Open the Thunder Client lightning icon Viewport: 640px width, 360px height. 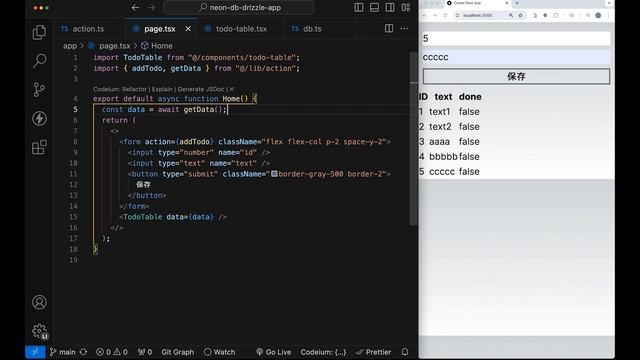tap(39, 118)
